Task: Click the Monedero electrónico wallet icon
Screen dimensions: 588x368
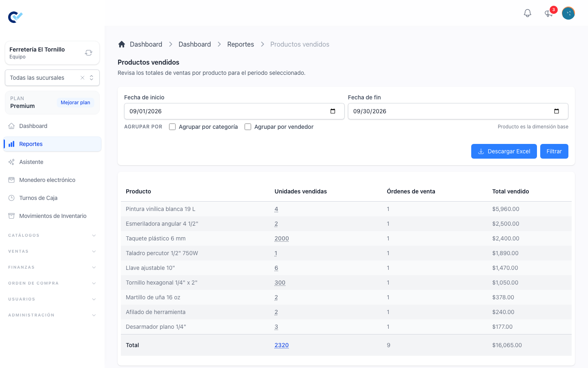Action: 11,180
